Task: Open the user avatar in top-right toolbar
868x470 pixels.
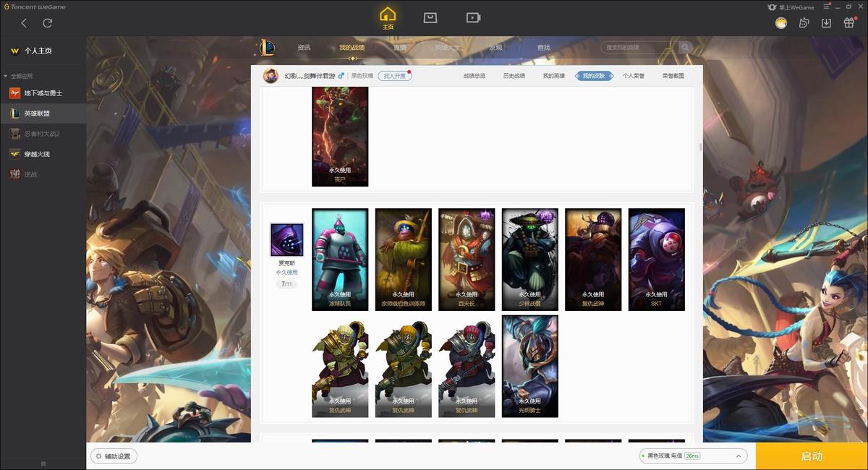Action: point(781,23)
